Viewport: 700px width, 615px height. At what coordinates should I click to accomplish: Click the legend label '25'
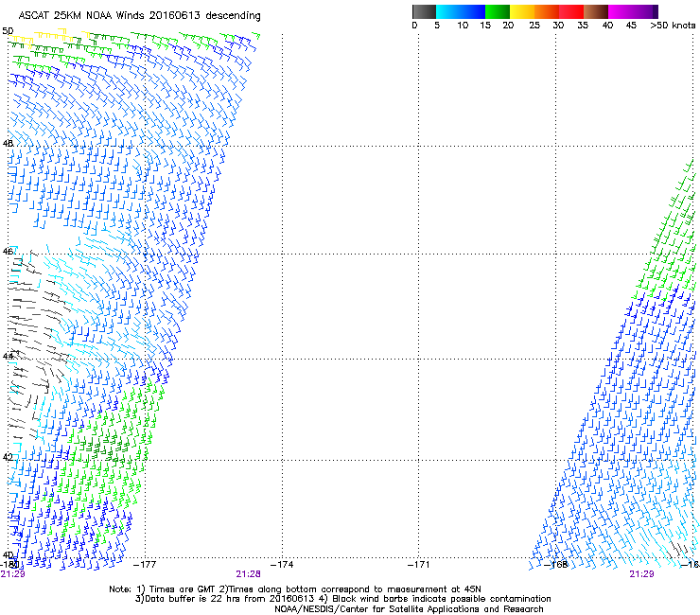point(534,25)
